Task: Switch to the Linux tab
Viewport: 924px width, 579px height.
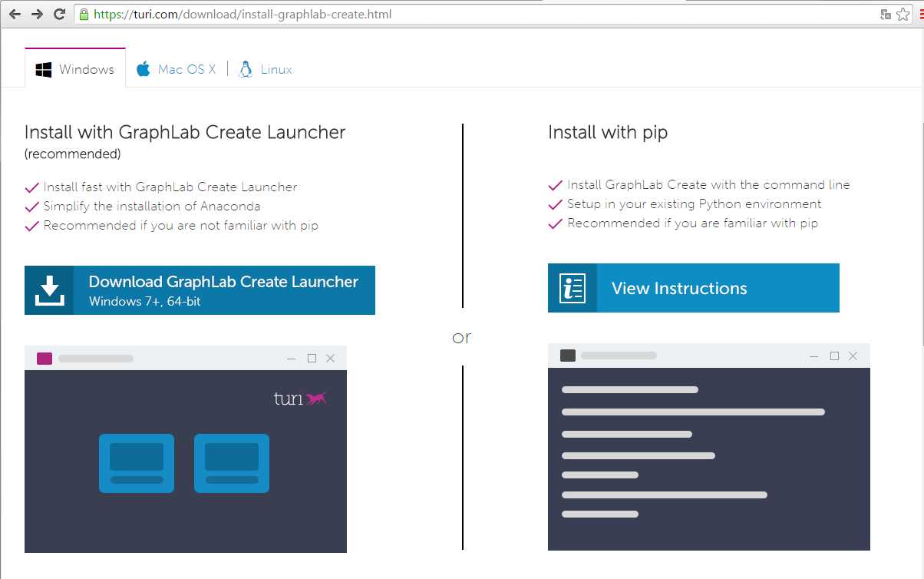Action: pyautogui.click(x=266, y=69)
